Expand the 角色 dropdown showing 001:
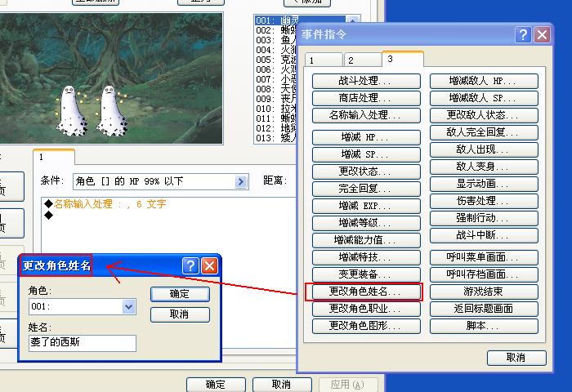This screenshot has height=392, width=572. pyautogui.click(x=129, y=307)
